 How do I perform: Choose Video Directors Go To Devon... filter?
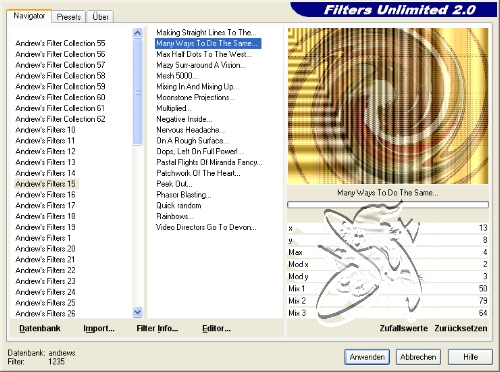point(206,227)
